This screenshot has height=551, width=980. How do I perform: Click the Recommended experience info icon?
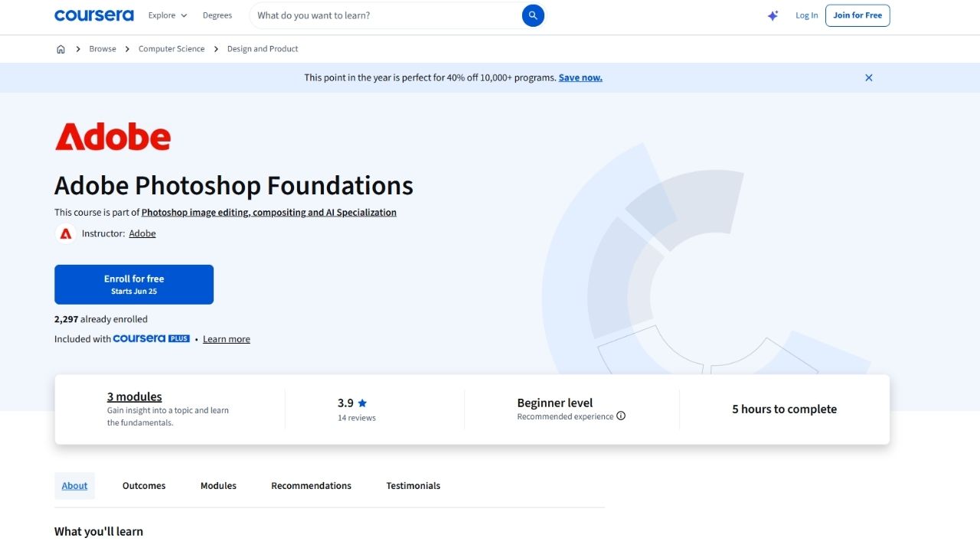621,416
